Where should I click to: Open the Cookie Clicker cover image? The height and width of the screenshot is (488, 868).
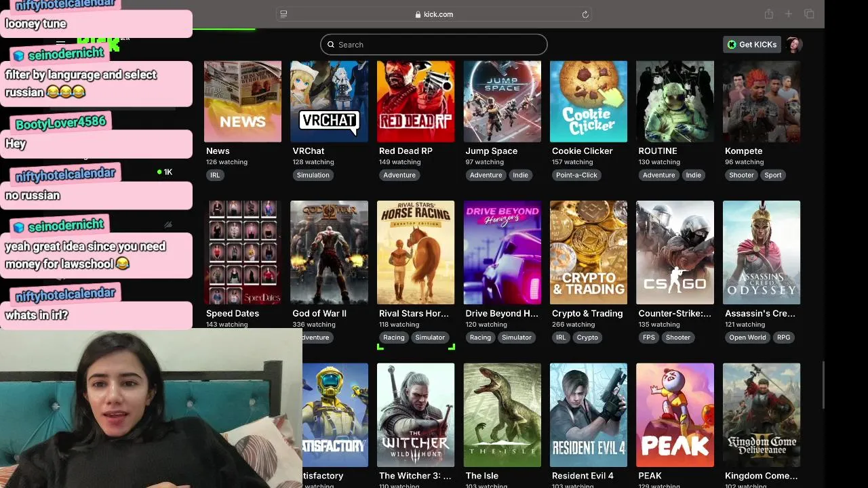[589, 102]
